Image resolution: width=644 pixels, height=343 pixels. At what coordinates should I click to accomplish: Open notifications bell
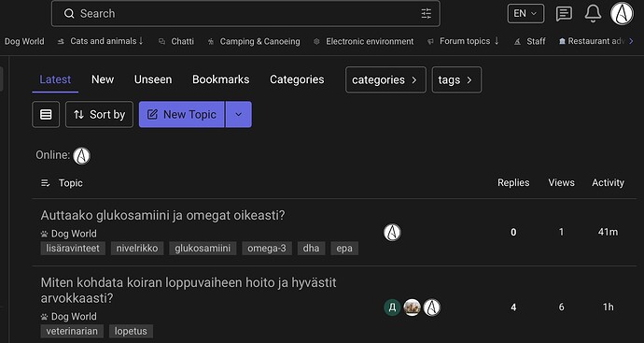(593, 14)
